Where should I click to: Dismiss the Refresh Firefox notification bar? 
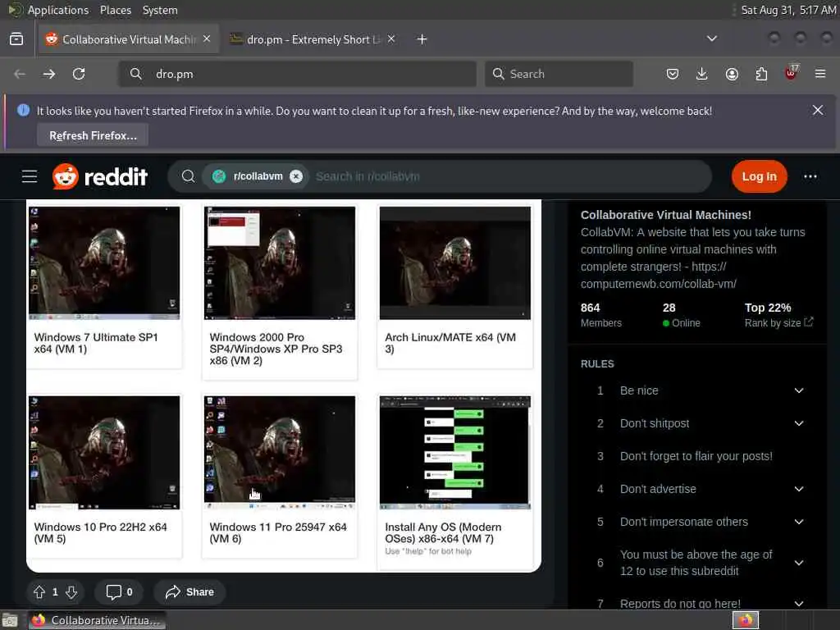coord(818,111)
